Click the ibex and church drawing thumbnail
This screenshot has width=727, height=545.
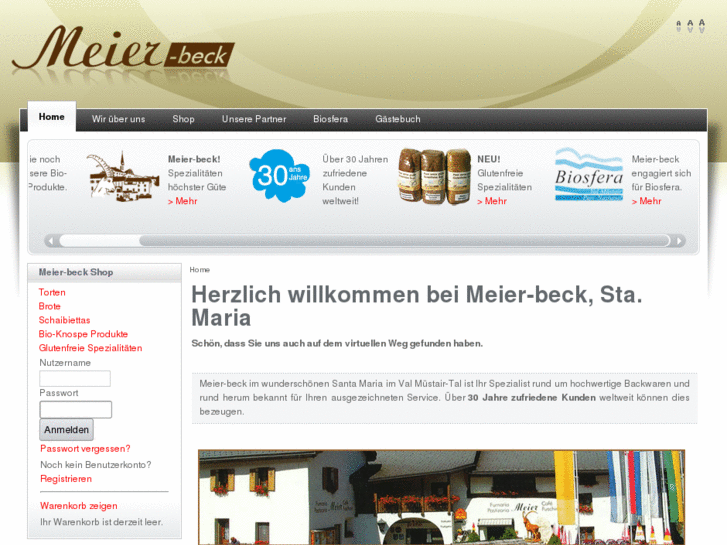(122, 176)
